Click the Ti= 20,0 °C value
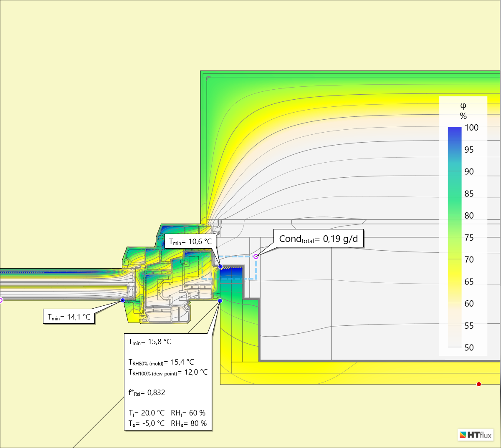The width and height of the screenshot is (501, 448). coord(147,413)
